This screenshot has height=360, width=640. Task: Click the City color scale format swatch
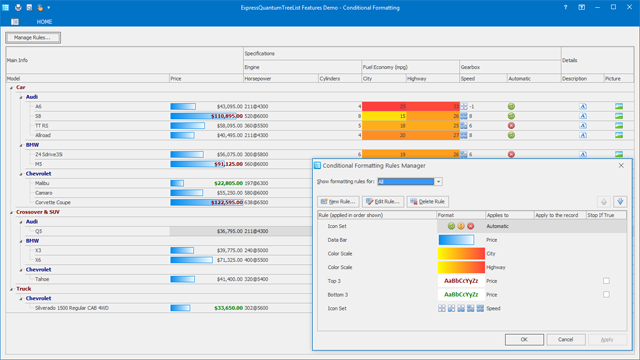click(461, 253)
